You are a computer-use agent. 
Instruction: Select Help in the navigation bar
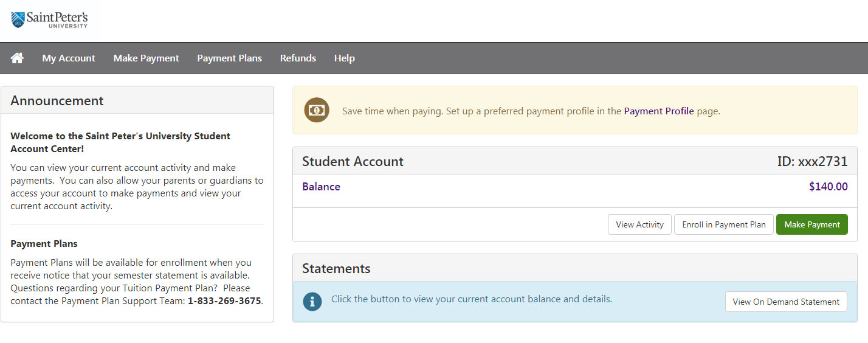[x=344, y=58]
